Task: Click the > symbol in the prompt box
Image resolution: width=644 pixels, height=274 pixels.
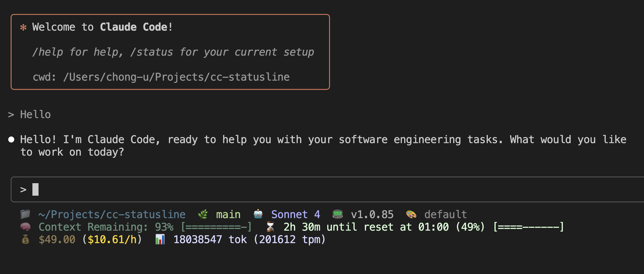Action: click(23, 190)
